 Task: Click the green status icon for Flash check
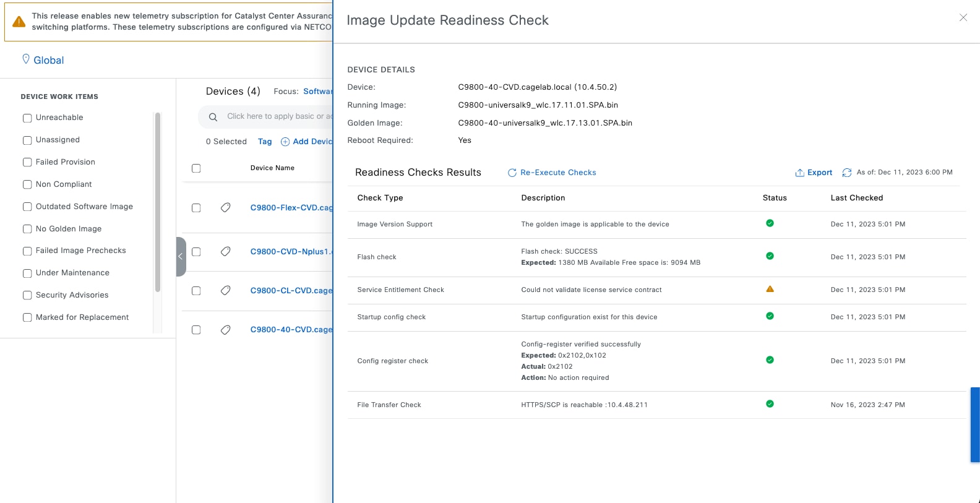point(770,256)
